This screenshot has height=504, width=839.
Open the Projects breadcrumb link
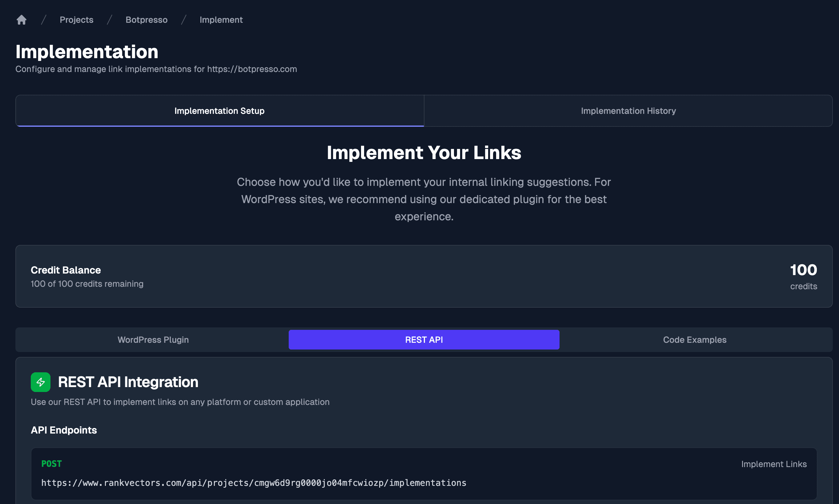click(x=76, y=20)
